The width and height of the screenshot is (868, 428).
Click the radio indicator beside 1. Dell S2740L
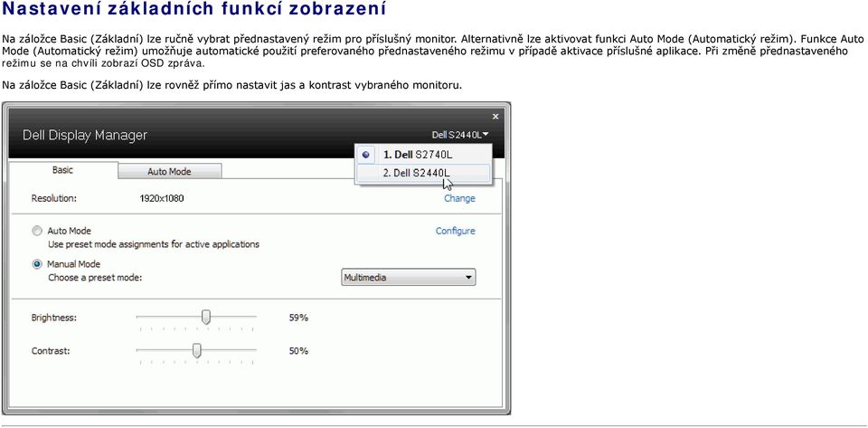pos(365,155)
